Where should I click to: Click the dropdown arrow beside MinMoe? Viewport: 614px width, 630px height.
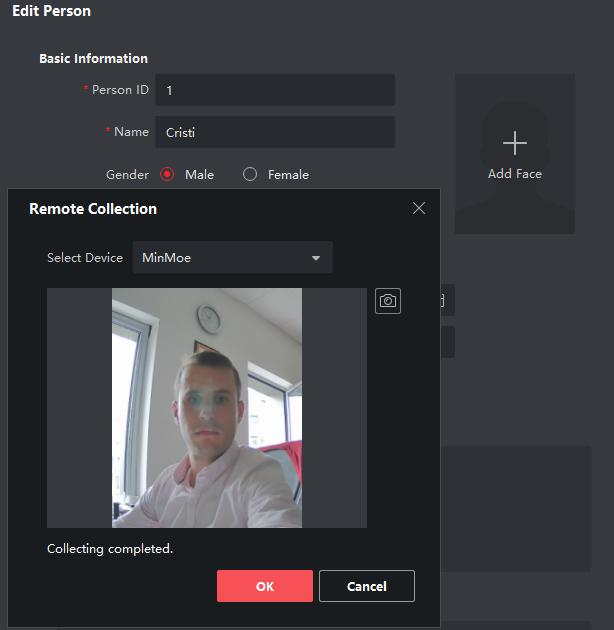(x=316, y=258)
